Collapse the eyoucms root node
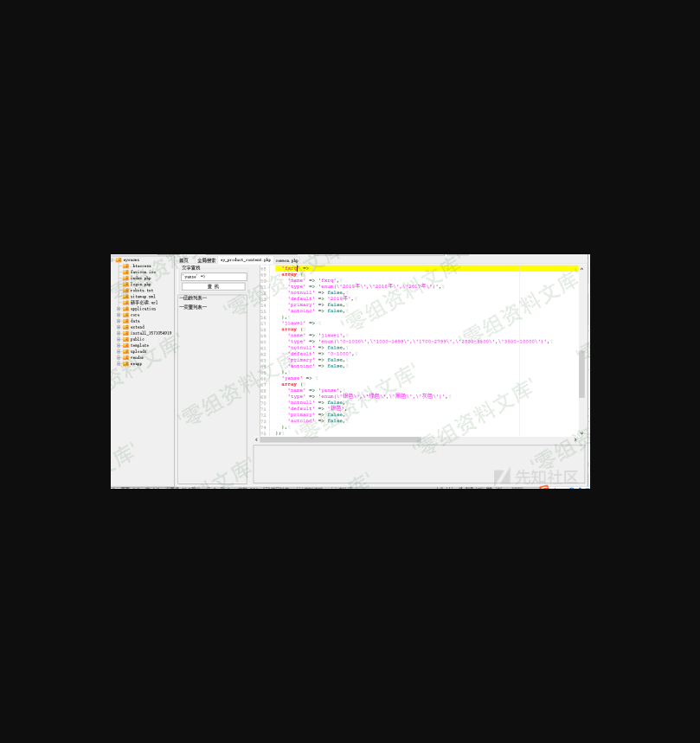 pos(112,259)
